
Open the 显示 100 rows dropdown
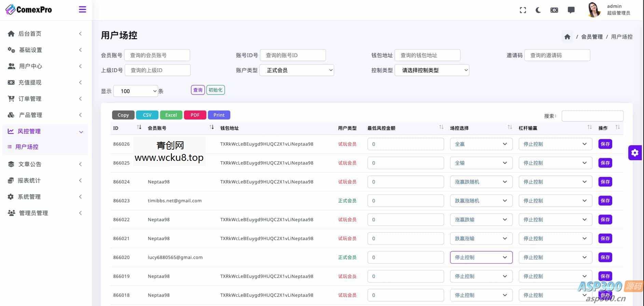136,91
